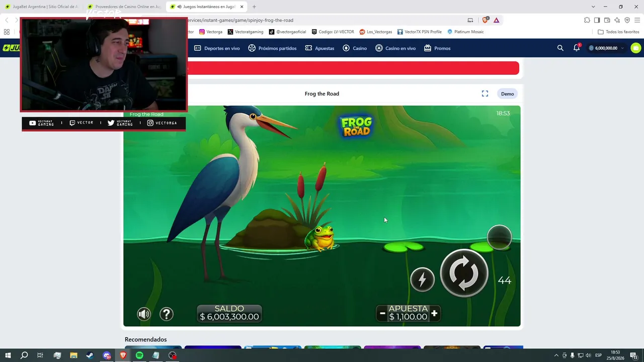Viewport: 644px width, 362px height.
Task: Go to Deportes en vivo
Action: [217, 48]
